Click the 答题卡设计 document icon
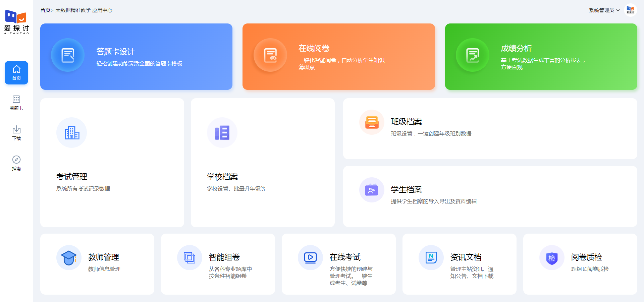The width and height of the screenshot is (644, 302). 68,55
